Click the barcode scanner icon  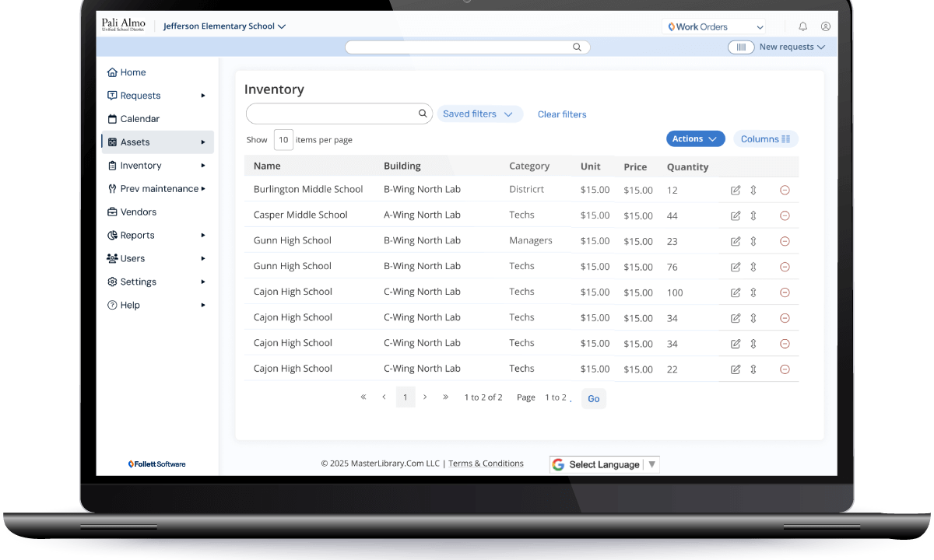[741, 47]
